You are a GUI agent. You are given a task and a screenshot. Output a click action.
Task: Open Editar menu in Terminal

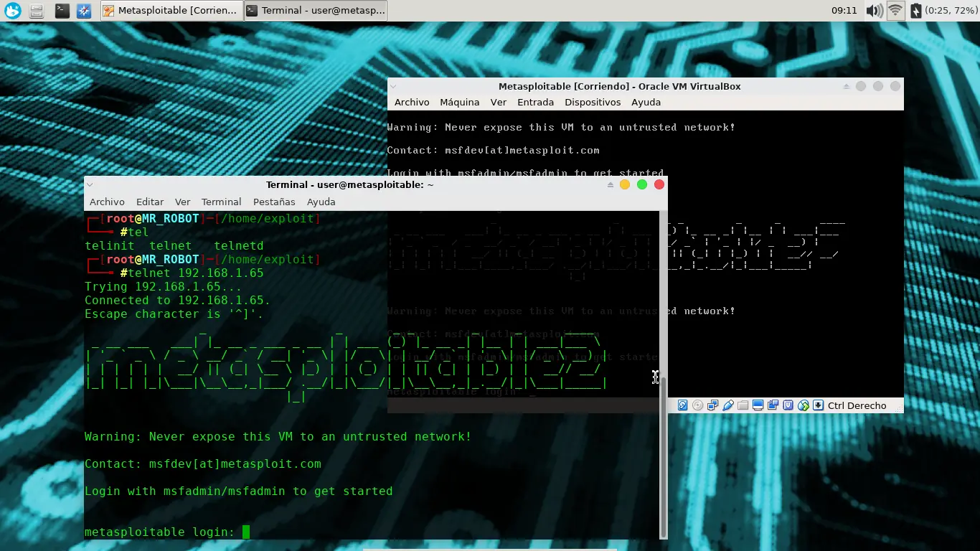pyautogui.click(x=150, y=202)
